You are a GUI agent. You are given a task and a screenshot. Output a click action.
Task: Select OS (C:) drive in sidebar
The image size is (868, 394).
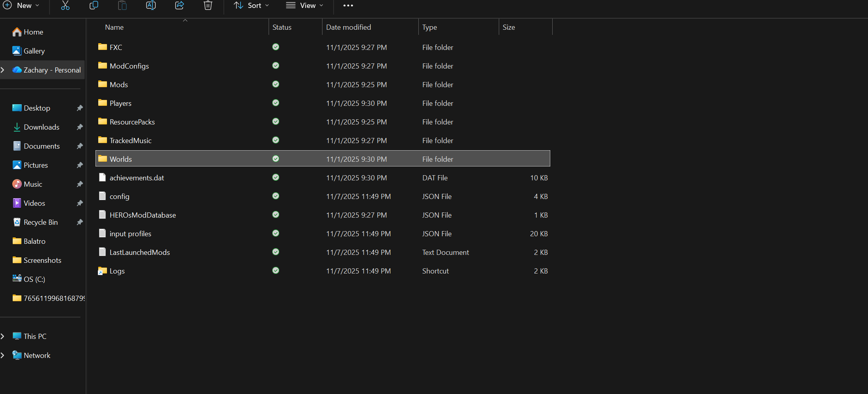tap(34, 279)
